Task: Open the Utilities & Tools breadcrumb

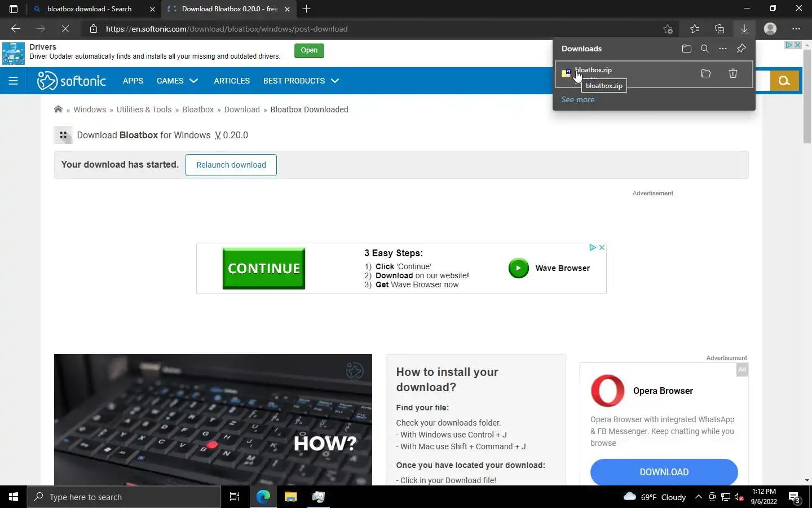Action: click(x=144, y=110)
